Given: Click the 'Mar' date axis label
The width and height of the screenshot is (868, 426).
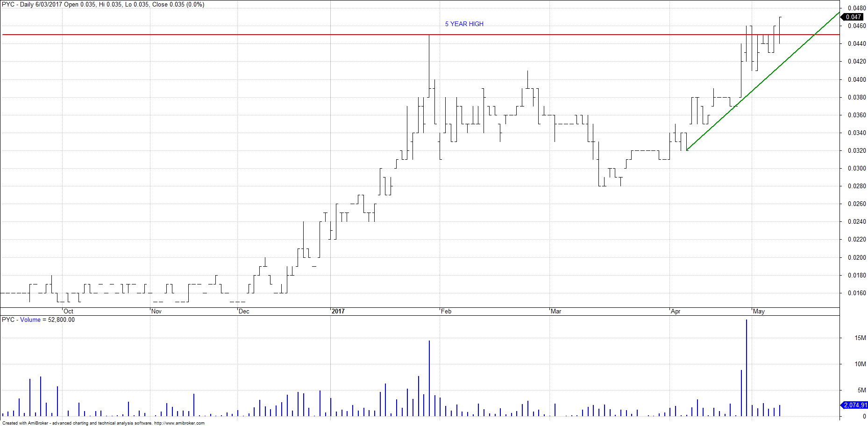Looking at the screenshot, I should 556,311.
